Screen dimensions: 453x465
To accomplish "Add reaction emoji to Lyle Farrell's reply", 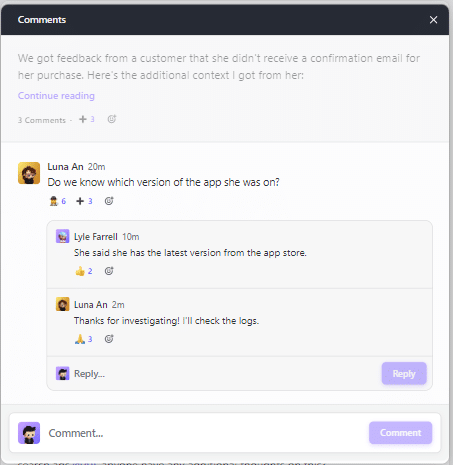I will pyautogui.click(x=109, y=271).
